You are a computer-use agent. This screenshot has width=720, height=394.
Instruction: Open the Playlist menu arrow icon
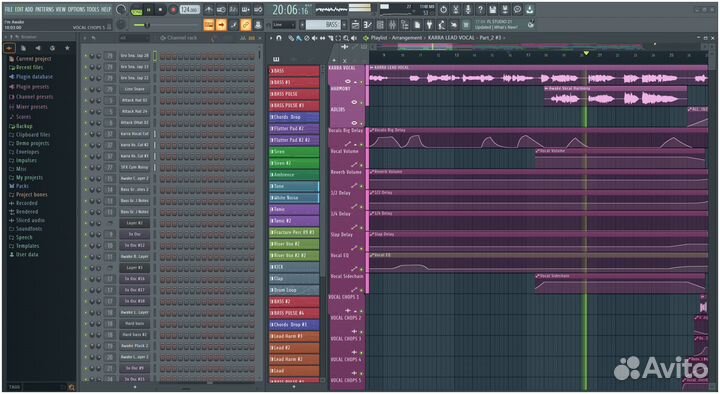pos(271,38)
